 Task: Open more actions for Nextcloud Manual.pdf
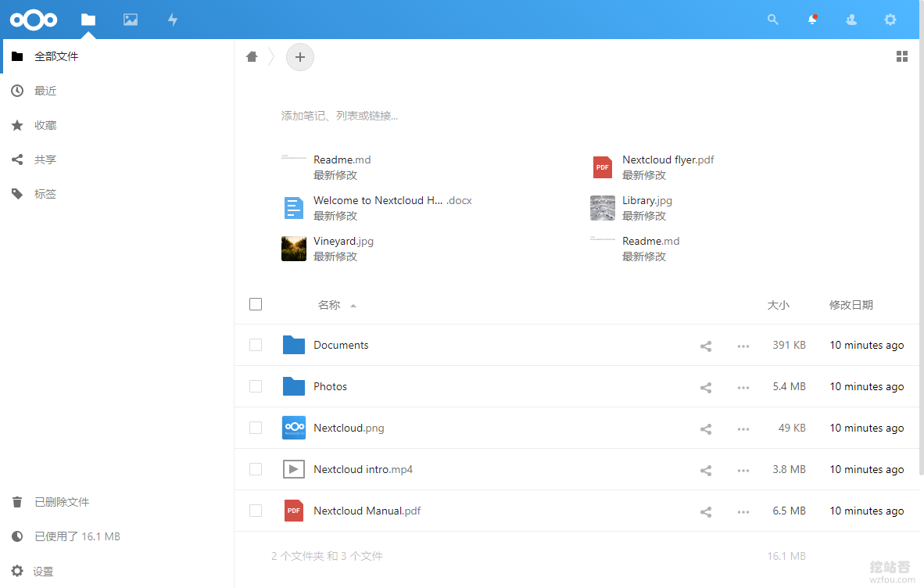point(743,511)
